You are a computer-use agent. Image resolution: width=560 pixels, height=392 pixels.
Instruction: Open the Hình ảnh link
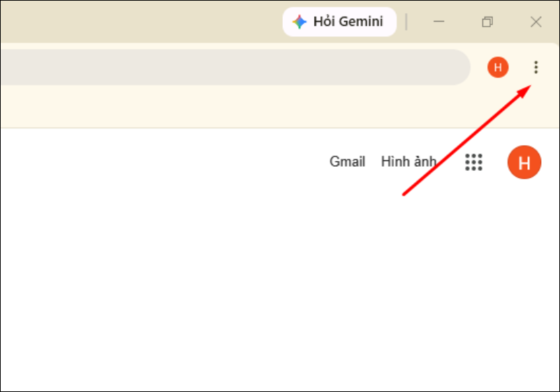point(408,162)
